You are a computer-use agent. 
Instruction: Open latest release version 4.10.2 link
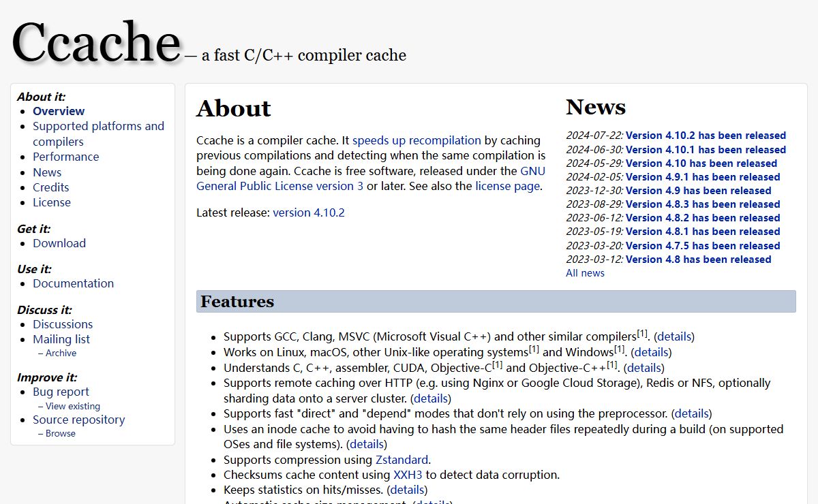tap(309, 212)
